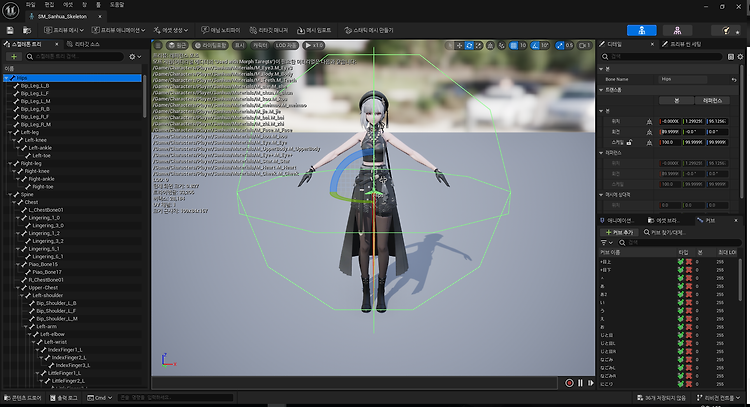Viewport: 750px width, 407px height.
Task: Open the Retarget Manager toolbar button
Action: tap(269, 30)
